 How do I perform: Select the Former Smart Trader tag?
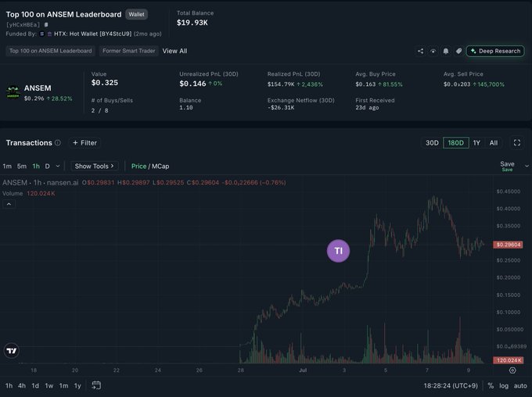(128, 51)
